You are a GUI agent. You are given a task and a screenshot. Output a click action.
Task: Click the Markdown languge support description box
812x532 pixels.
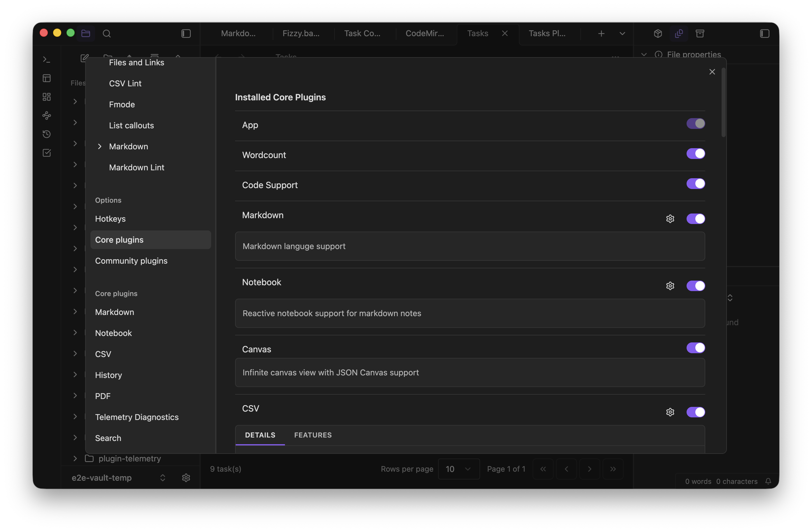pyautogui.click(x=470, y=246)
